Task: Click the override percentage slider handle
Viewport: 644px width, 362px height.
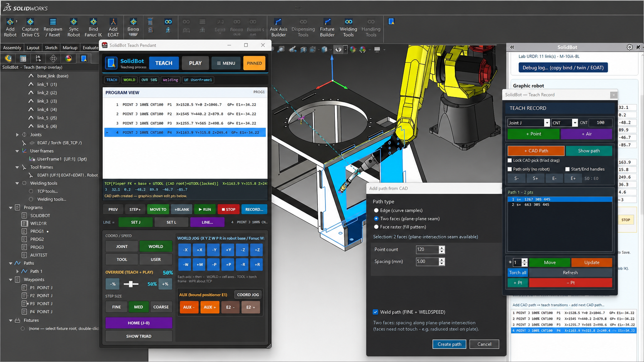Action: [x=131, y=284]
